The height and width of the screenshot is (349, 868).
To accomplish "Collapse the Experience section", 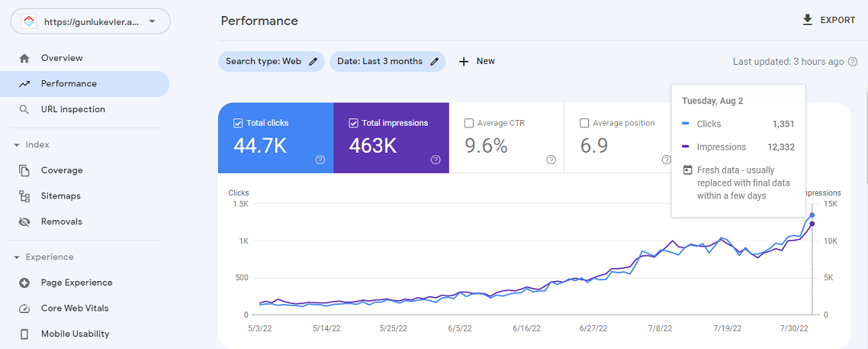I will coord(17,257).
